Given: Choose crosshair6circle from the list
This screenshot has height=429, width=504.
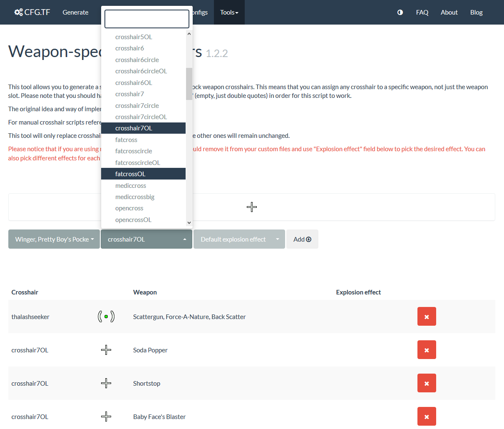Looking at the screenshot, I should (143, 60).
